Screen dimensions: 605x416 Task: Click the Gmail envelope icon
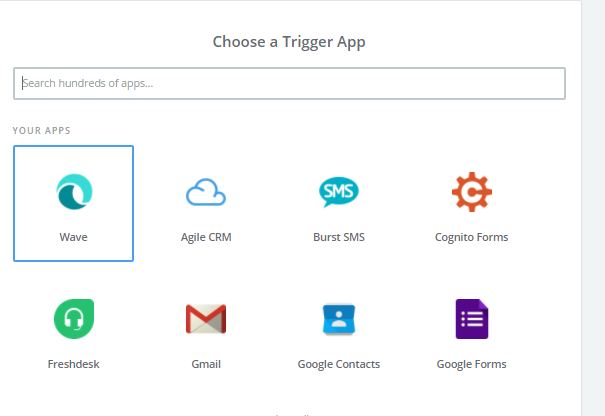tap(206, 319)
